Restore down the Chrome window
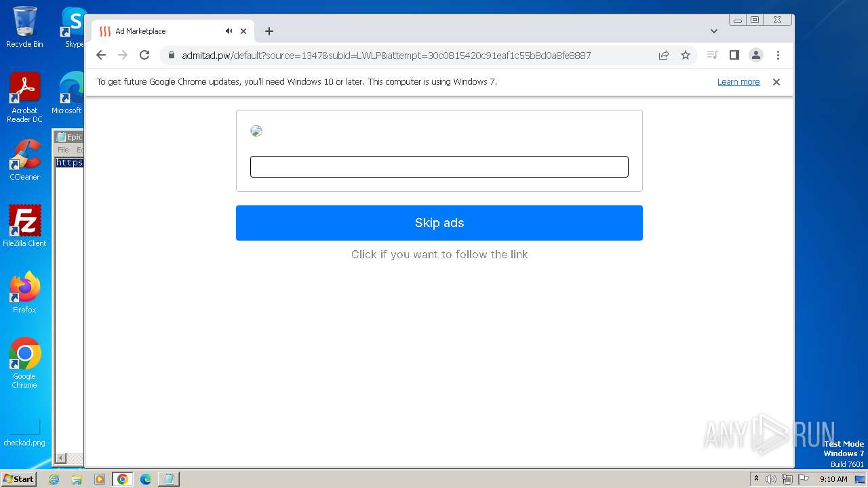868x488 pixels. pos(755,20)
